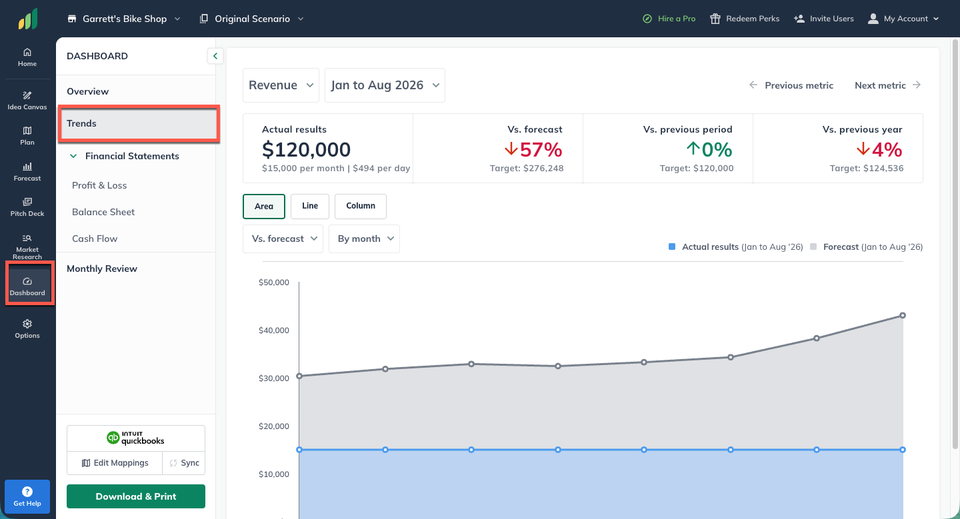Image resolution: width=960 pixels, height=519 pixels.
Task: Click the store icon beside Garrett's Bike Shop
Action: 72,19
